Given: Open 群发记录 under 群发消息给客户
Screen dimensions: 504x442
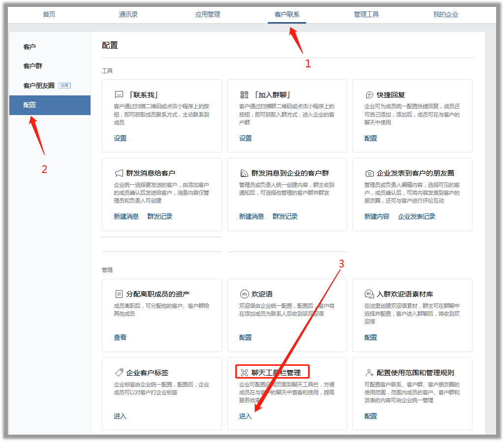Looking at the screenshot, I should coord(160,217).
